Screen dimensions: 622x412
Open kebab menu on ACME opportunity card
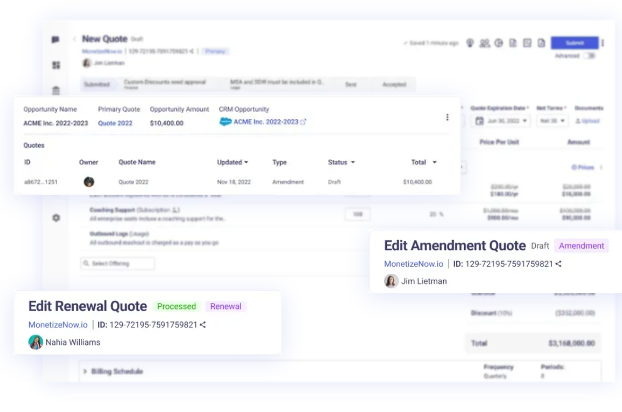447,117
